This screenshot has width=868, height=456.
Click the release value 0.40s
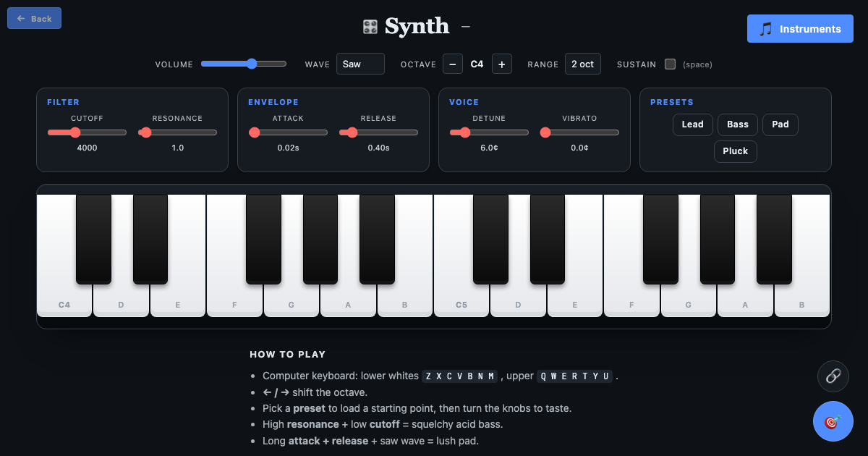[379, 148]
